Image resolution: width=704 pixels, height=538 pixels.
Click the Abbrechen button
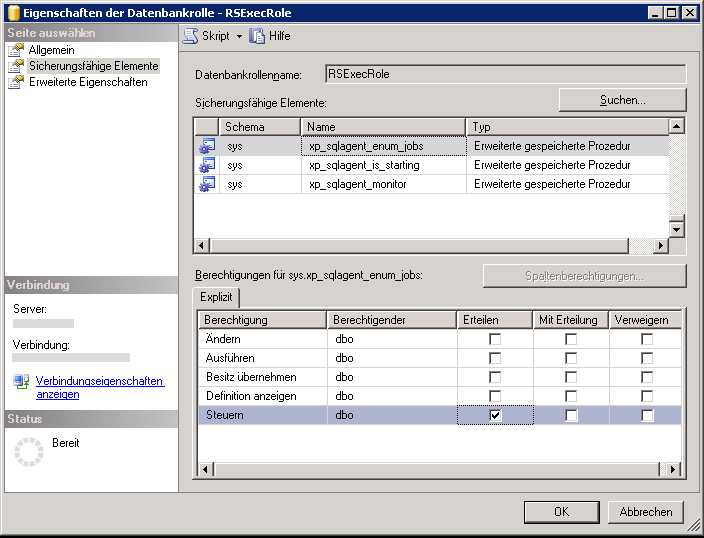646,512
